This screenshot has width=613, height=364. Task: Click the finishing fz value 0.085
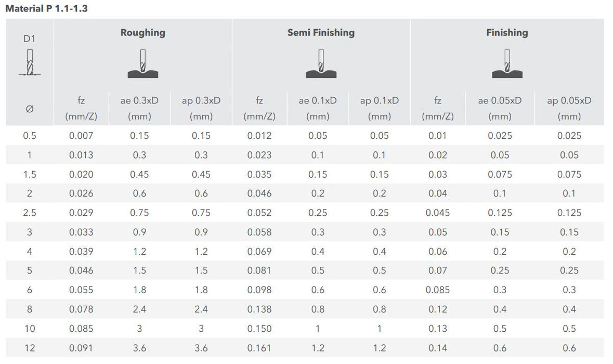[x=437, y=290]
